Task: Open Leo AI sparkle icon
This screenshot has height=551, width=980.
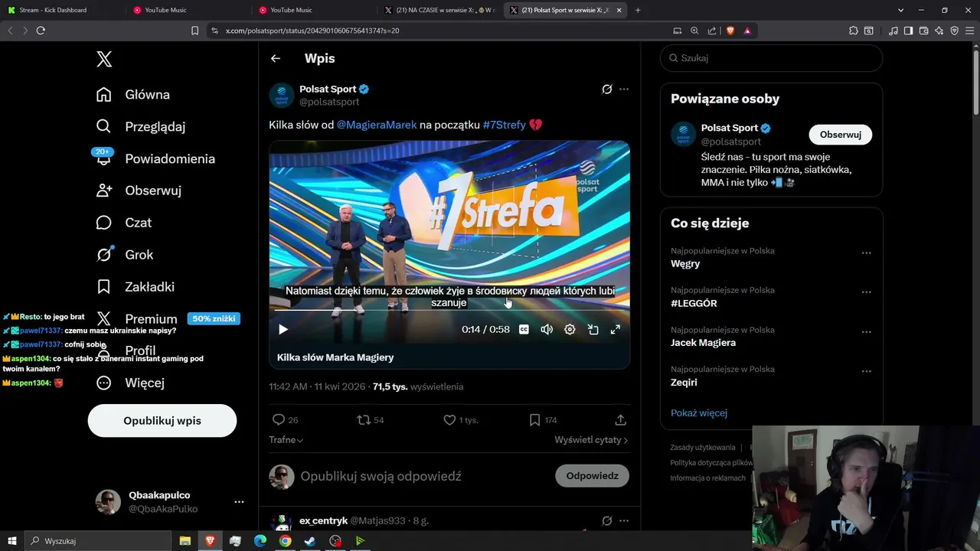Action: pyautogui.click(x=939, y=31)
